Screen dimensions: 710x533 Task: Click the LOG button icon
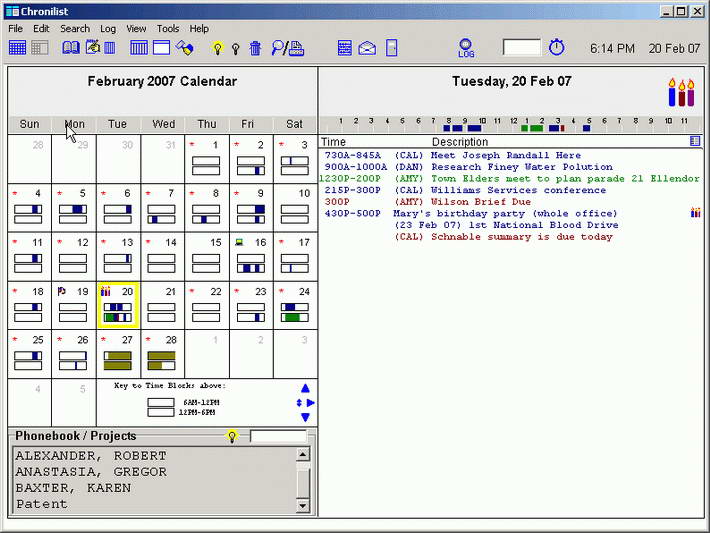(x=466, y=48)
